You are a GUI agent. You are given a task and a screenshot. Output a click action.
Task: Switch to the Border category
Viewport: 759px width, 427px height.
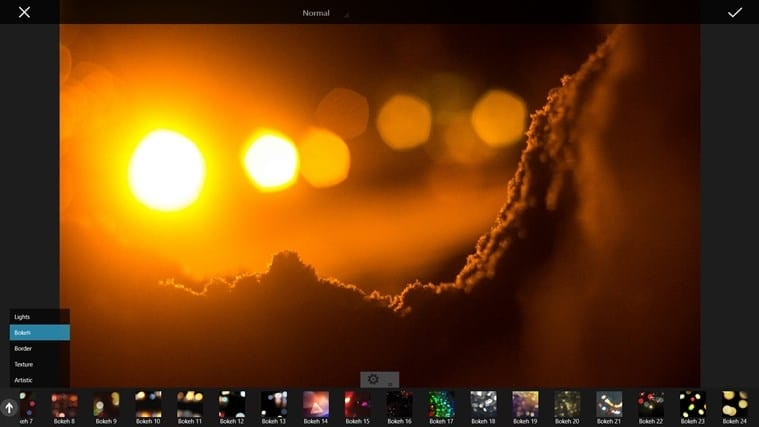point(39,348)
